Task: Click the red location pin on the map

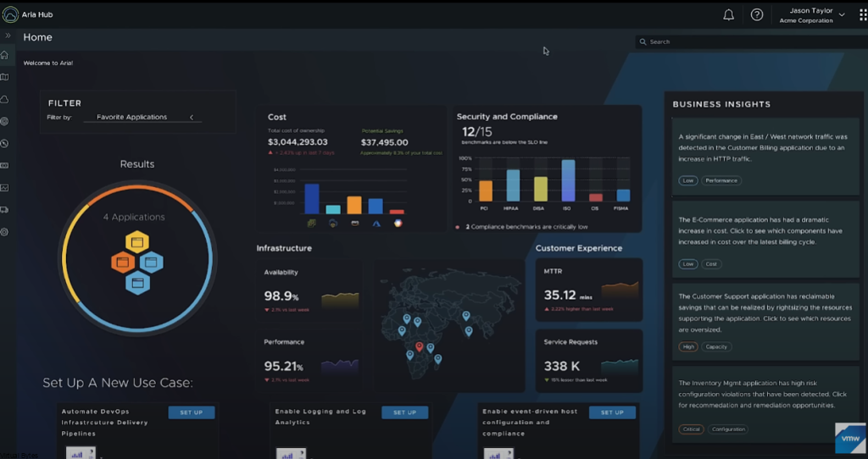Action: point(420,346)
